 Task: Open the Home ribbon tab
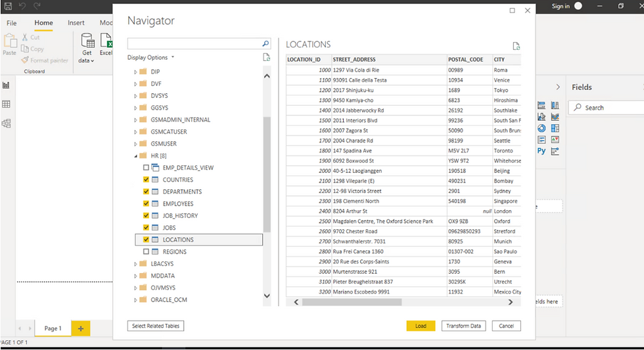(43, 23)
